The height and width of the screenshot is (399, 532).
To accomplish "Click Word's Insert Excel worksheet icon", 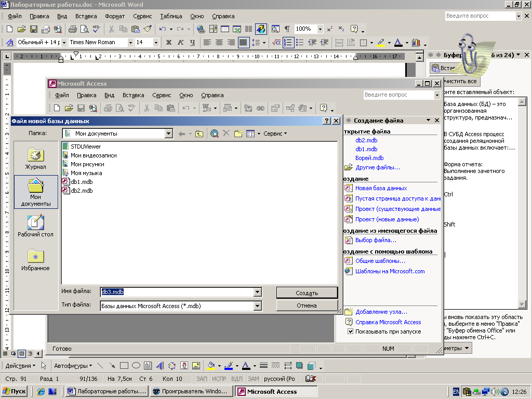I will pos(237,29).
